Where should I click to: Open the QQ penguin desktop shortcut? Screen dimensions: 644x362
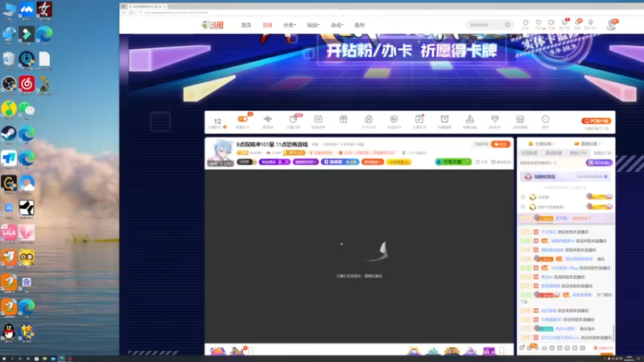9,331
